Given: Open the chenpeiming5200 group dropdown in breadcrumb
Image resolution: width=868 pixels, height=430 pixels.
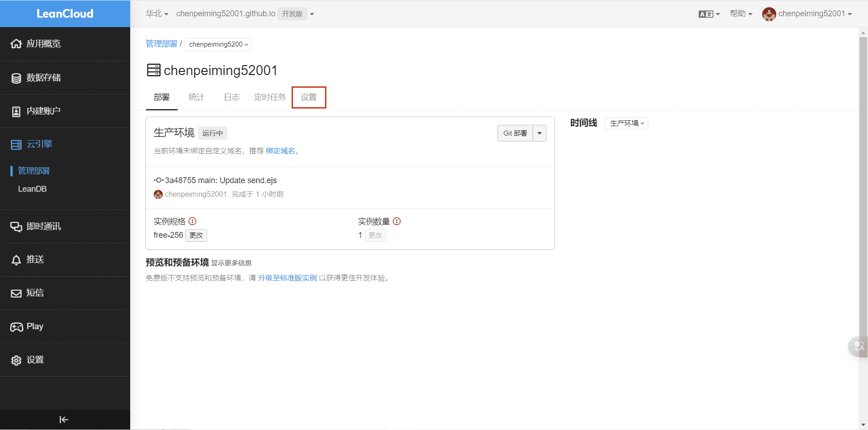Looking at the screenshot, I should [218, 44].
